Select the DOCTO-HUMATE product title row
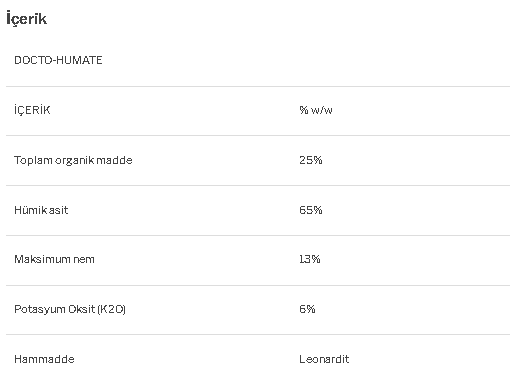This screenshot has height=381, width=510. (258, 60)
